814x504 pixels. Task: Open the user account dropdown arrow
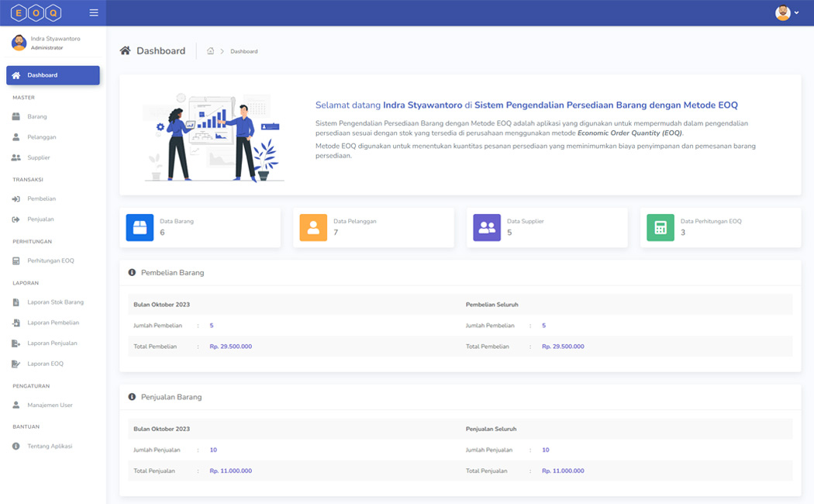(x=796, y=12)
